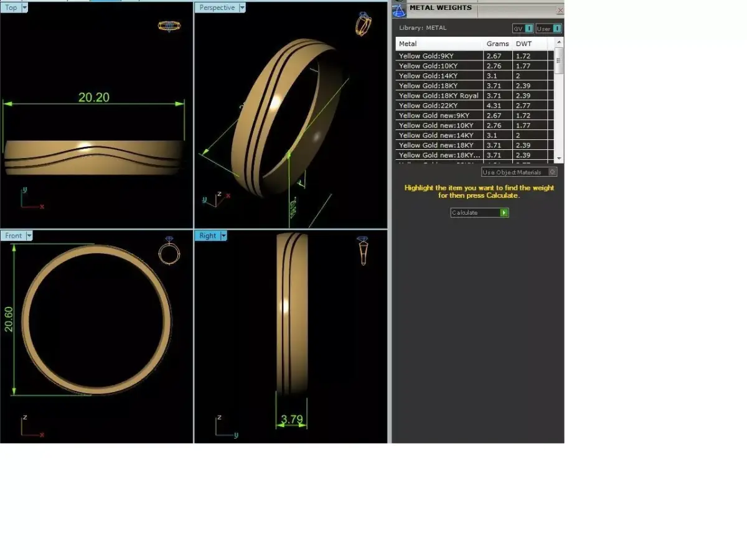Click the ring icon in the Perspective viewport

coord(364,24)
